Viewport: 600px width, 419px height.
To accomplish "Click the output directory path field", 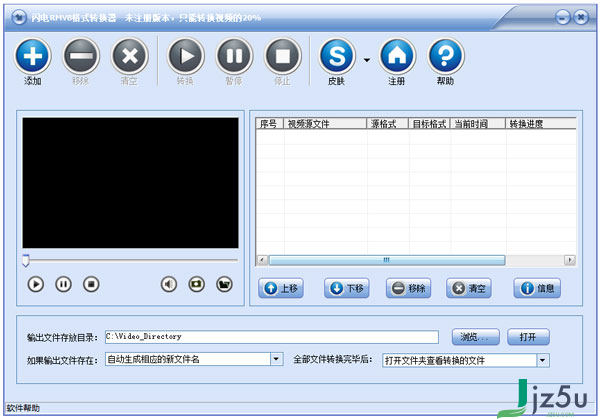I will tap(272, 337).
